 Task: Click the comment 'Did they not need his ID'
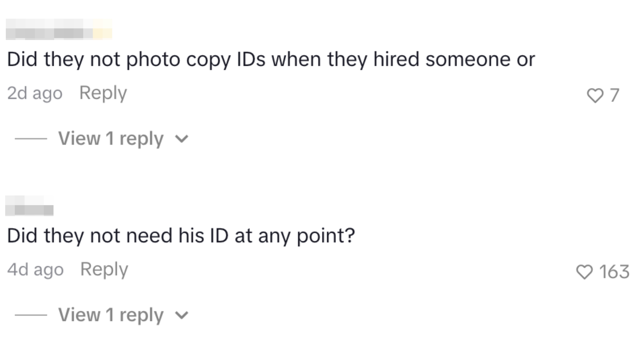coord(181,236)
